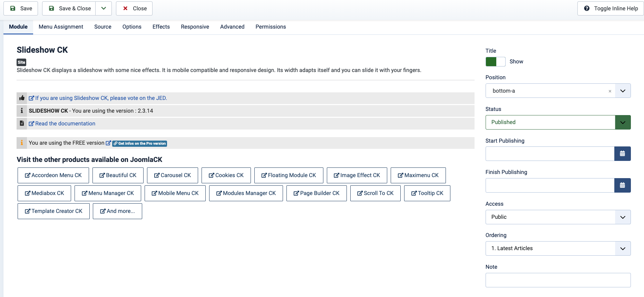Open Page Builder CK link
The width and height of the screenshot is (644, 297).
point(316,193)
